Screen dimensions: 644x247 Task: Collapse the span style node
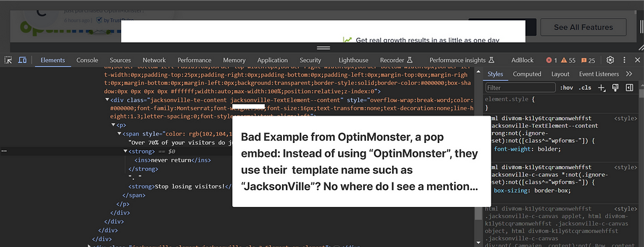click(120, 134)
